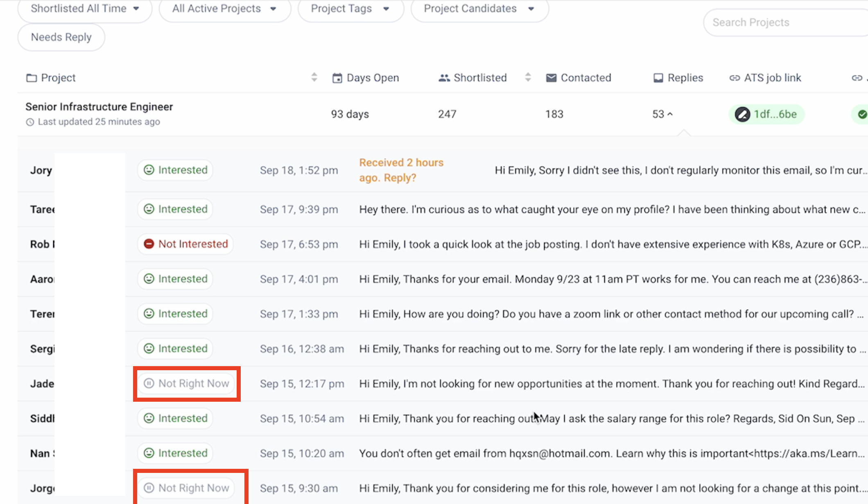Click the 247 shortlisted count
This screenshot has height=504, width=868.
[x=447, y=114]
